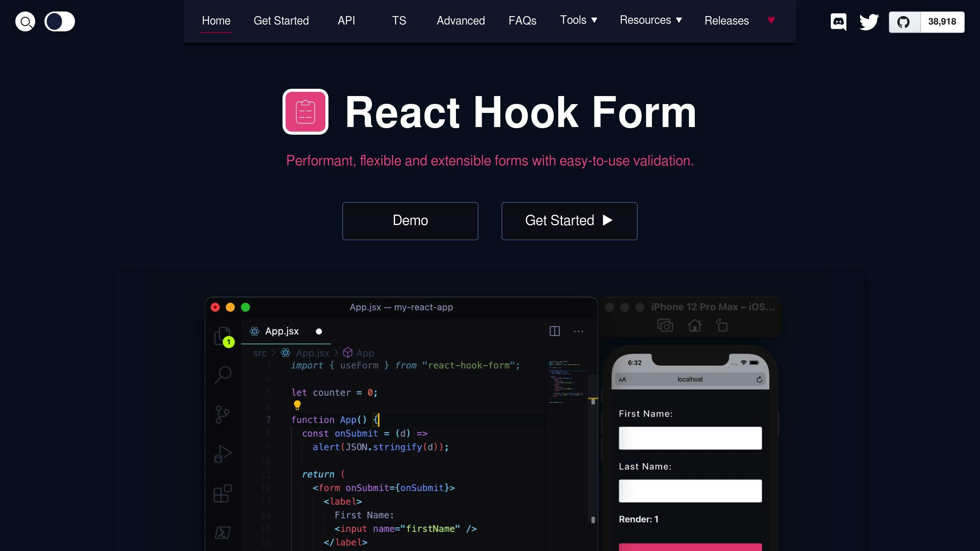Take a screenshot with the simulator camera icon
Viewport: 980px width, 551px height.
tap(666, 325)
